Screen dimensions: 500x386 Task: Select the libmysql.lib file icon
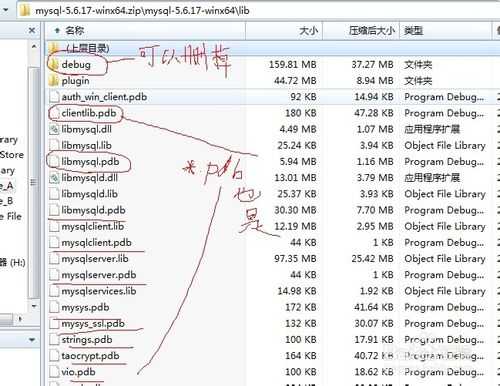pos(54,145)
